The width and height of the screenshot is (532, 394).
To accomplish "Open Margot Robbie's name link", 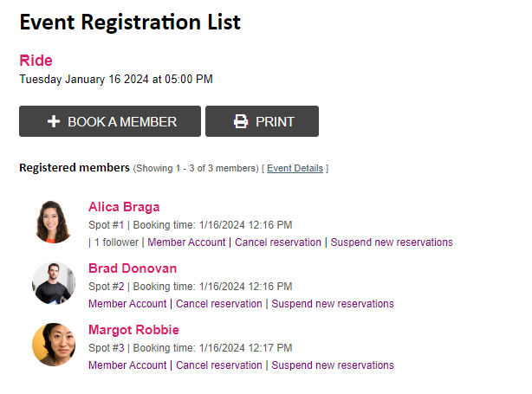I will click(133, 330).
